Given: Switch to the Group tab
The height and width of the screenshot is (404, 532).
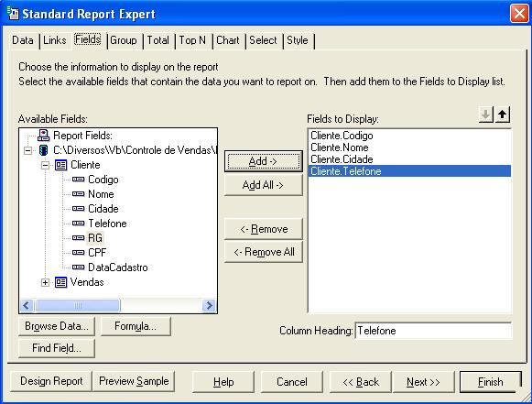Looking at the screenshot, I should pos(124,40).
